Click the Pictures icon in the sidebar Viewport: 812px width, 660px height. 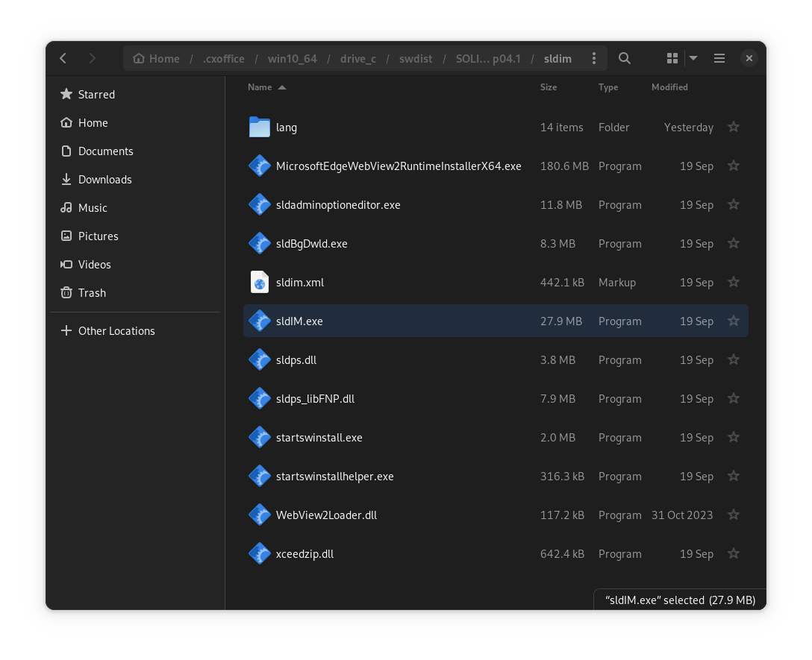point(66,236)
